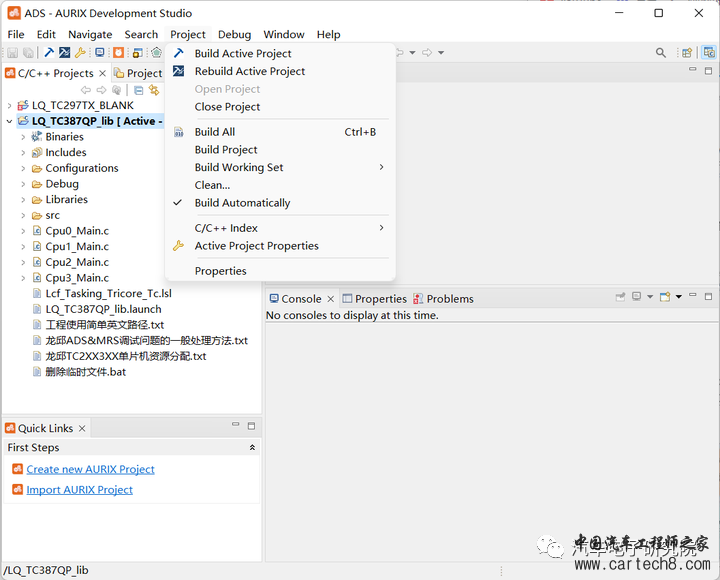
Task: Minimize the editor area
Action: pos(692,70)
